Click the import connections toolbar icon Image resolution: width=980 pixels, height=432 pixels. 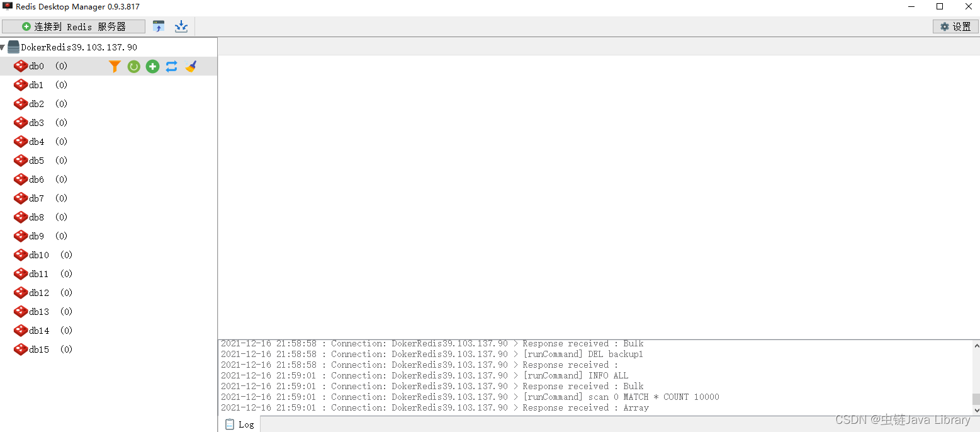click(x=159, y=26)
